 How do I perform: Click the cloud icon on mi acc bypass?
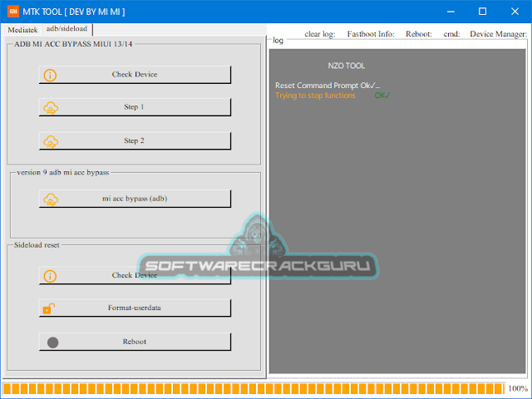coord(51,199)
